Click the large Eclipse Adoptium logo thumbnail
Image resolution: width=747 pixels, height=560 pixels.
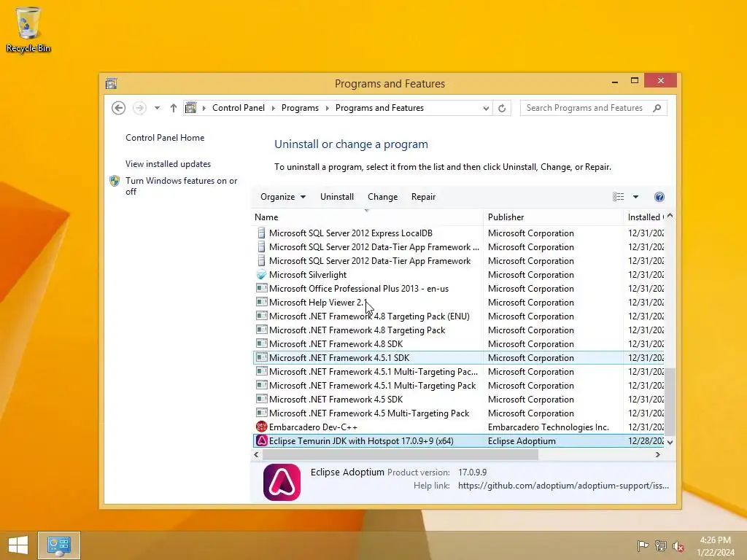(282, 483)
